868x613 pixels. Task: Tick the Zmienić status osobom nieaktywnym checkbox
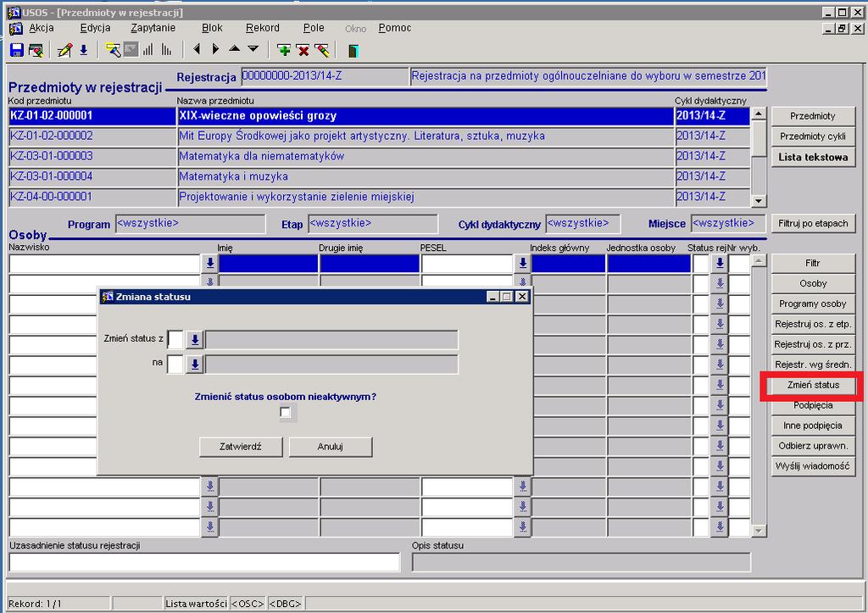click(x=286, y=413)
